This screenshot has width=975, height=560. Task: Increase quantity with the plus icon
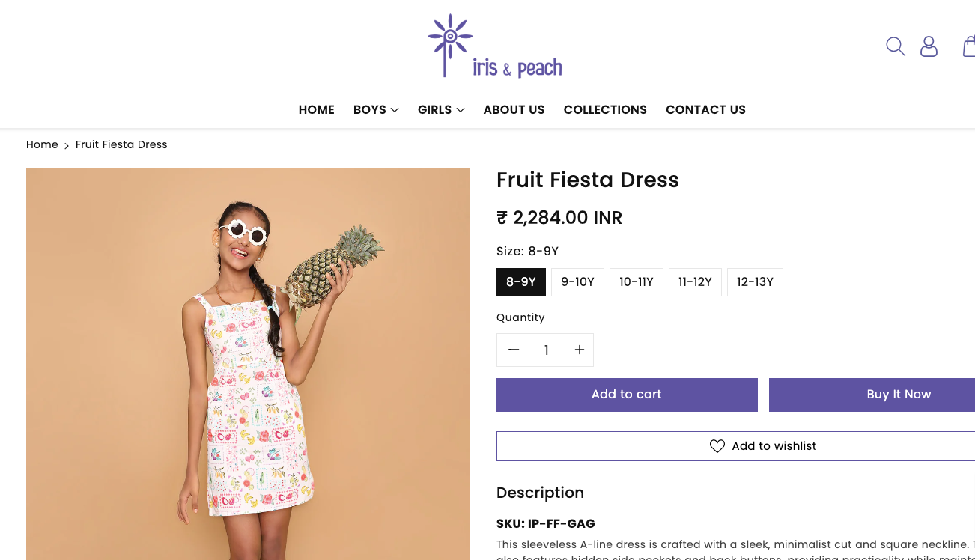click(x=579, y=350)
